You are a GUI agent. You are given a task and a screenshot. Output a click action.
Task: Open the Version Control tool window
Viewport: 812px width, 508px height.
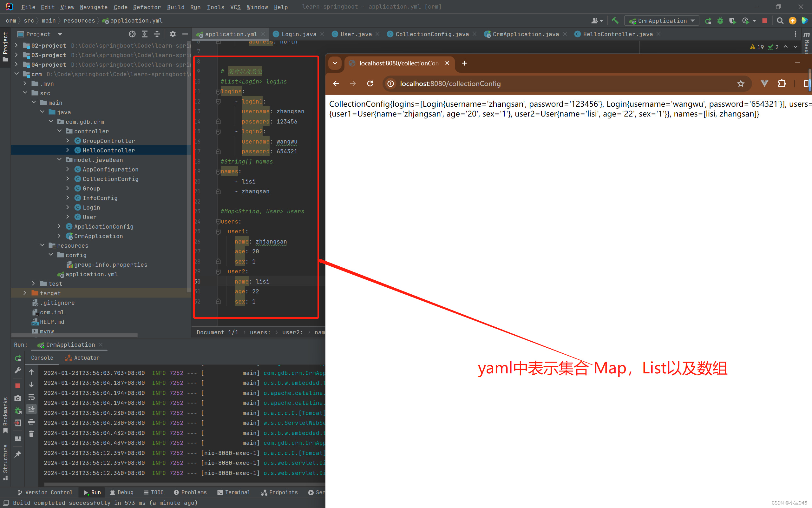(x=45, y=492)
